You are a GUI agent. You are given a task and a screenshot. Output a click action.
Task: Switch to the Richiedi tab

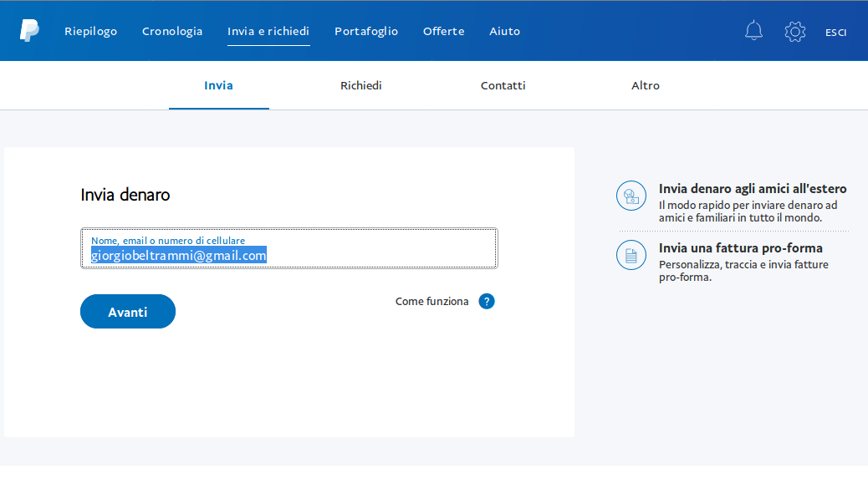pyautogui.click(x=360, y=85)
